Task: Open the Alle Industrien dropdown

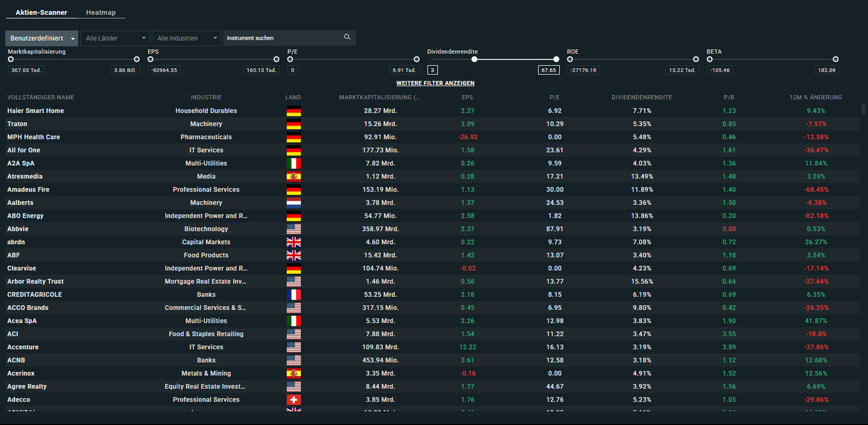Action: point(186,37)
